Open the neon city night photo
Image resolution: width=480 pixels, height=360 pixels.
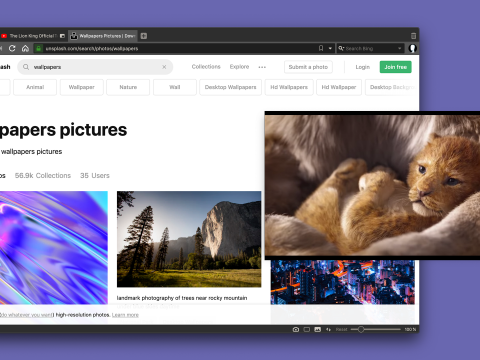(x=343, y=282)
